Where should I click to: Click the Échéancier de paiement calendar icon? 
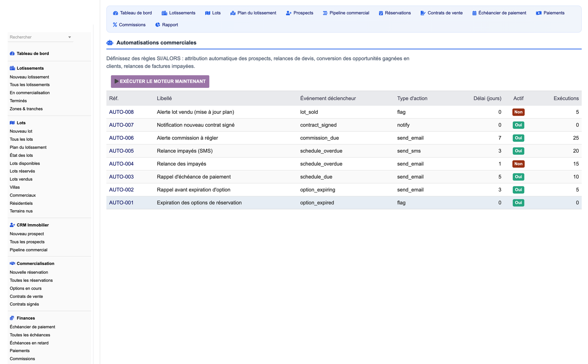(x=474, y=13)
